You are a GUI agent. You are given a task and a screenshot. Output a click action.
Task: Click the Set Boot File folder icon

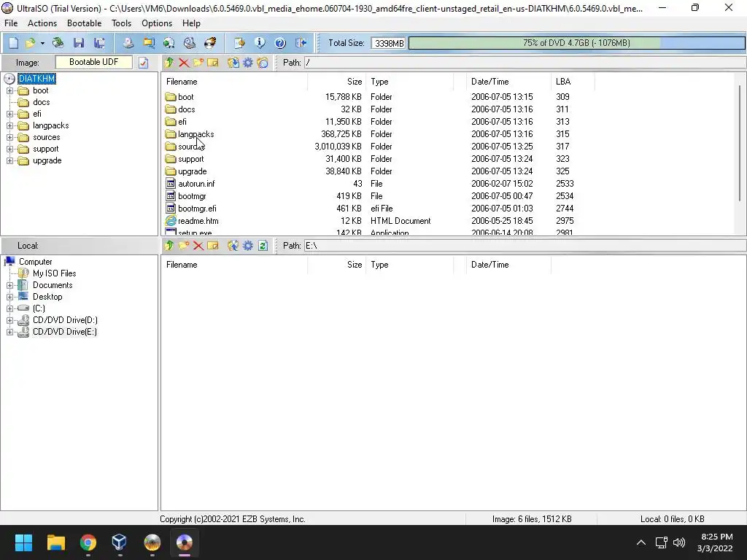263,63
